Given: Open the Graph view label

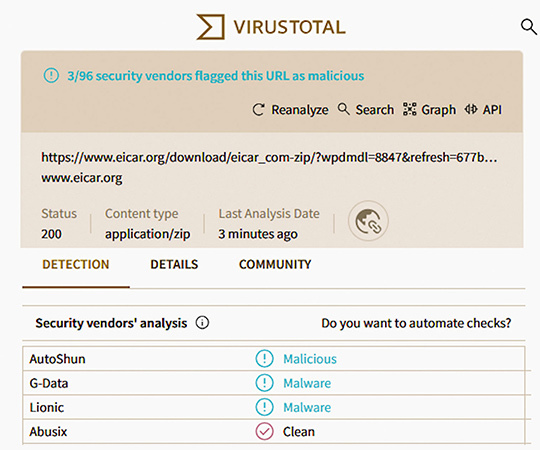Looking at the screenshot, I should point(439,110).
